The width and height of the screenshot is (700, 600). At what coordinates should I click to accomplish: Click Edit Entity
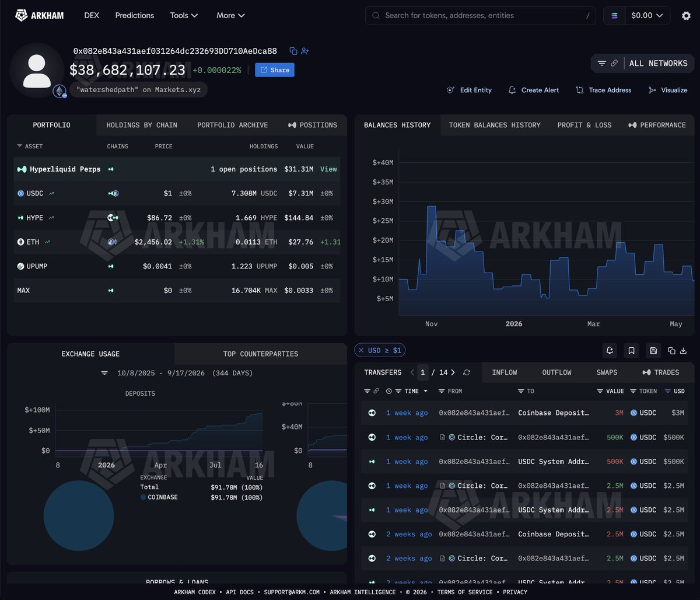point(469,90)
